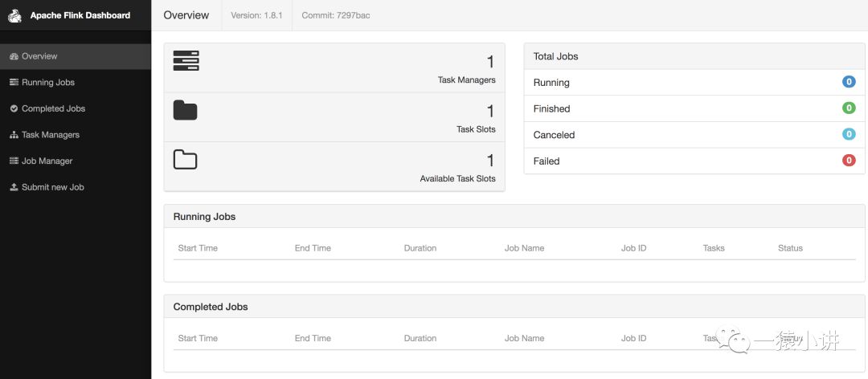Click the Completed Jobs checkmark icon
This screenshot has width=868, height=379.
(x=14, y=109)
